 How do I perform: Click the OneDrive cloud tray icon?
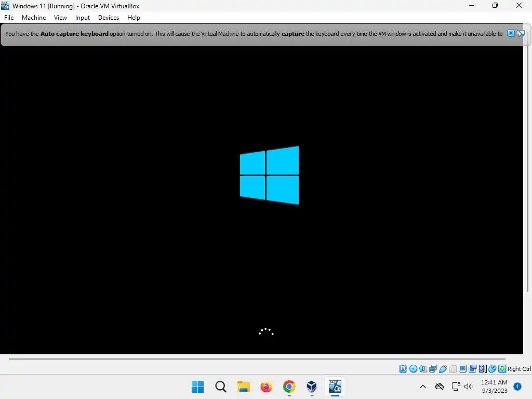click(x=440, y=387)
